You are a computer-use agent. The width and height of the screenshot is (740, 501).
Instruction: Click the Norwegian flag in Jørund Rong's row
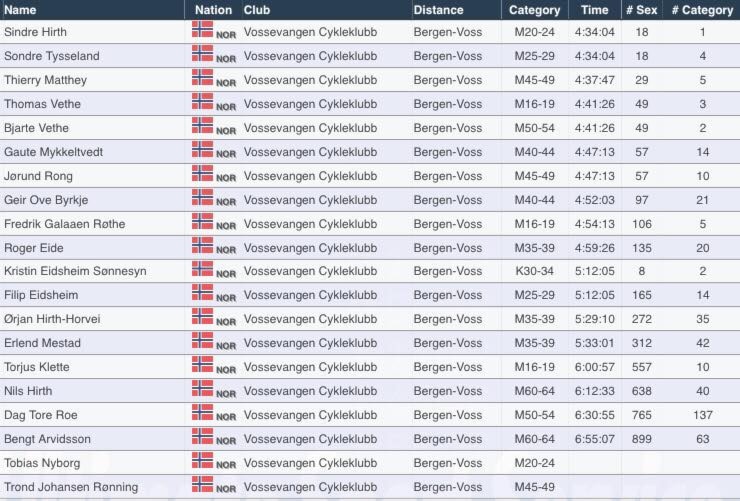[x=202, y=173]
